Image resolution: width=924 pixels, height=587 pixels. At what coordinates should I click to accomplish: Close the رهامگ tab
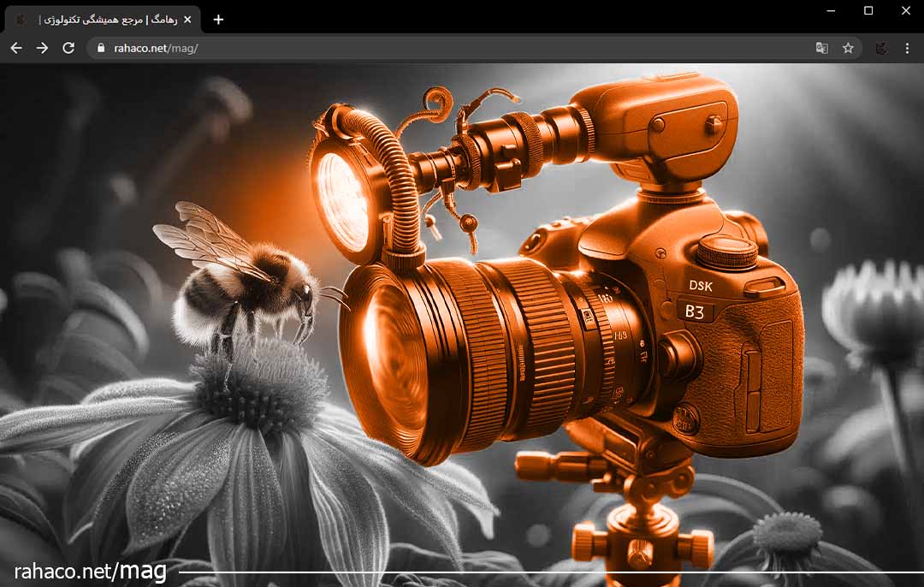pos(187,19)
